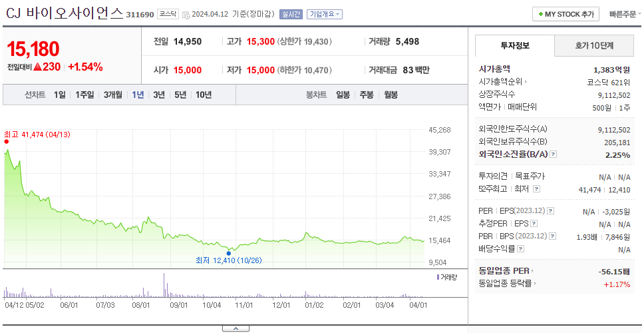Click the 최저 12,410 (10/26) label

coord(228,260)
